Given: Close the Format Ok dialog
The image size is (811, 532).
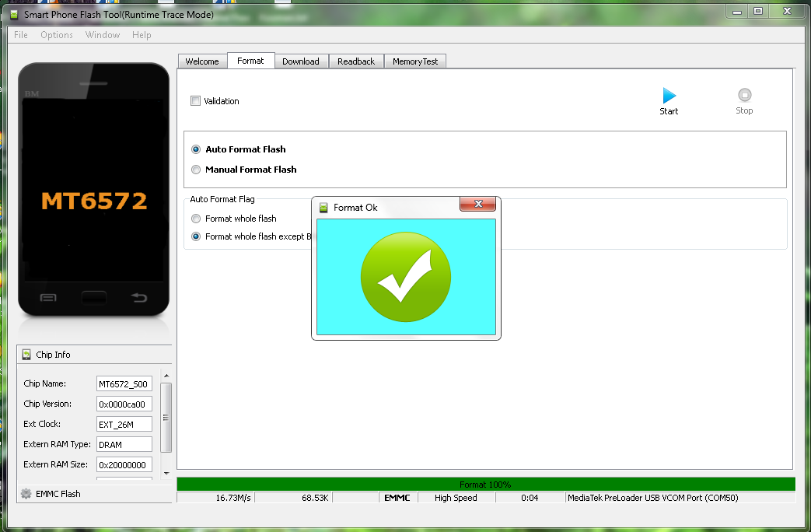Looking at the screenshot, I should pyautogui.click(x=478, y=204).
